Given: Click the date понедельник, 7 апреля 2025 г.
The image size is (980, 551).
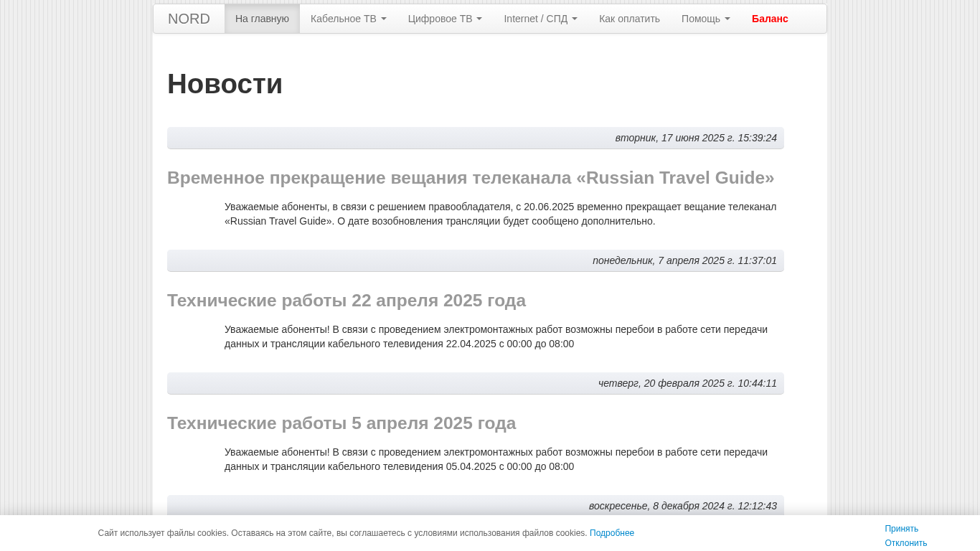Looking at the screenshot, I should point(684,260).
